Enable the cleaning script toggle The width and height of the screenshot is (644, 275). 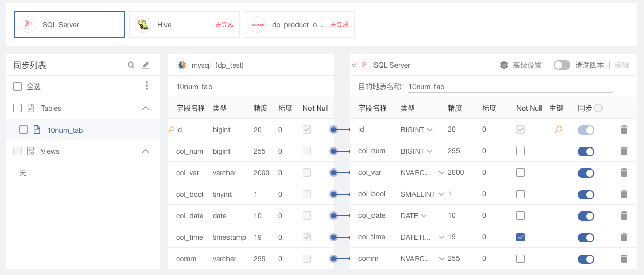pos(562,65)
